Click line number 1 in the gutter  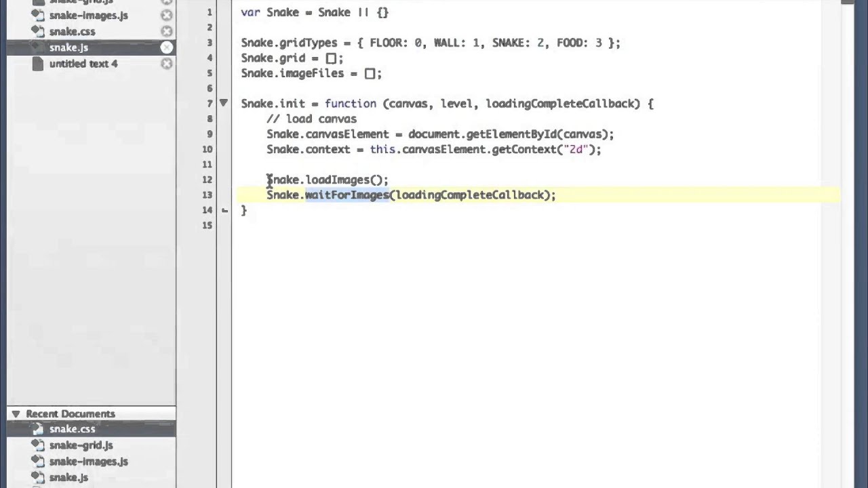[210, 12]
